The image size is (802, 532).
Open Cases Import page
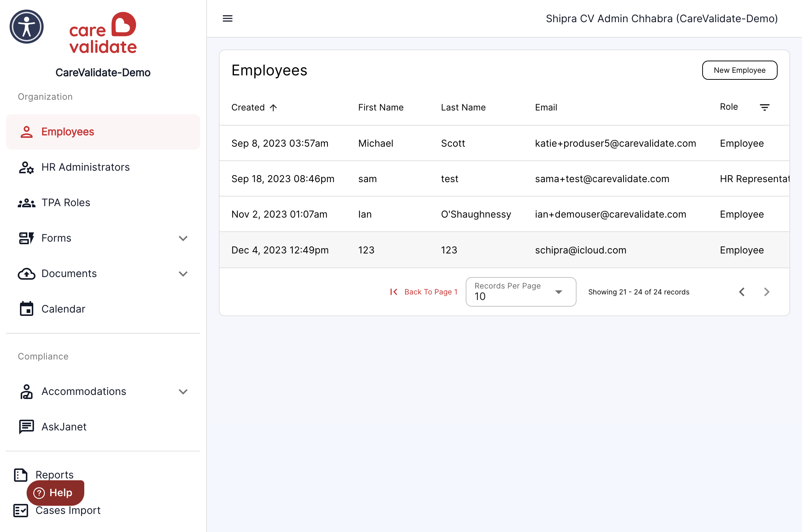tap(68, 511)
